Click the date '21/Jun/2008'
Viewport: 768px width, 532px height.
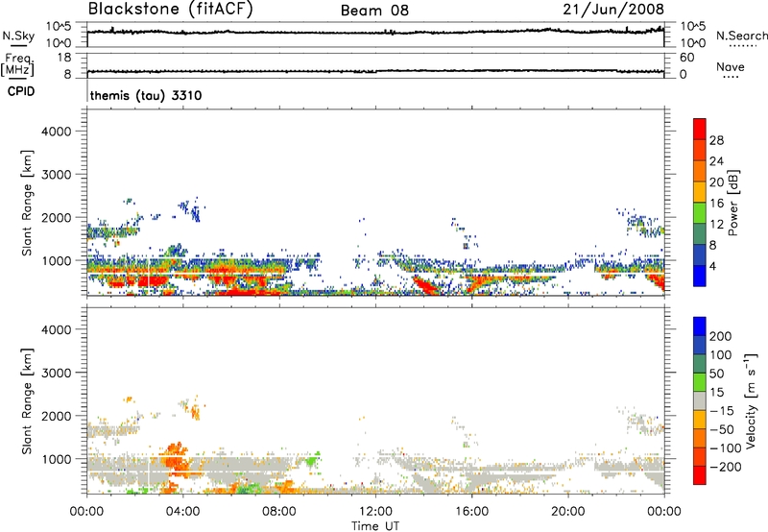613,9
